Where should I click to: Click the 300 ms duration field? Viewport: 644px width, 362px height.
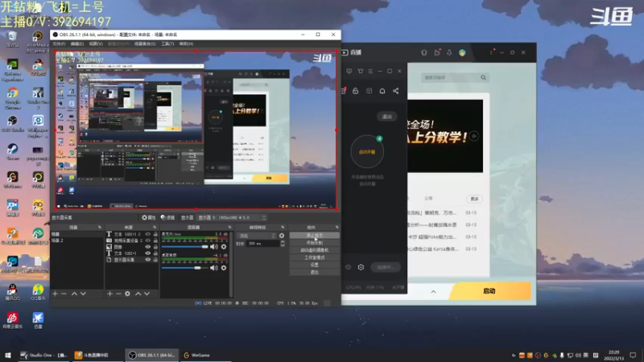(x=262, y=244)
